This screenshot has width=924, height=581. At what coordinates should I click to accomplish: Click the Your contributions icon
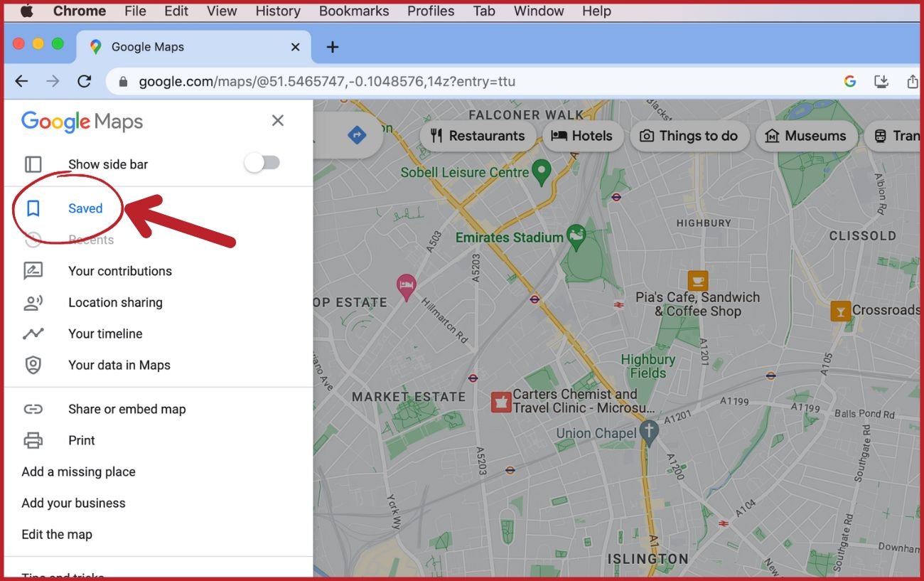(33, 271)
